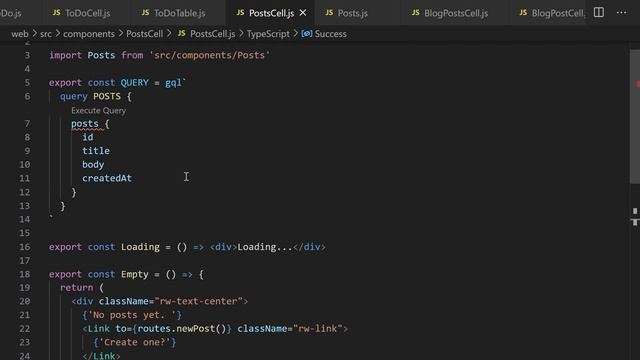Image resolution: width=640 pixels, height=360 pixels.
Task: Click the 'body' field in the query
Action: tap(93, 164)
